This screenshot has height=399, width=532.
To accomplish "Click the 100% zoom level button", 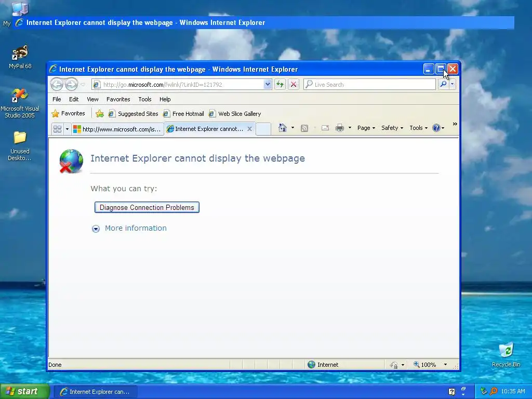I will (x=425, y=365).
